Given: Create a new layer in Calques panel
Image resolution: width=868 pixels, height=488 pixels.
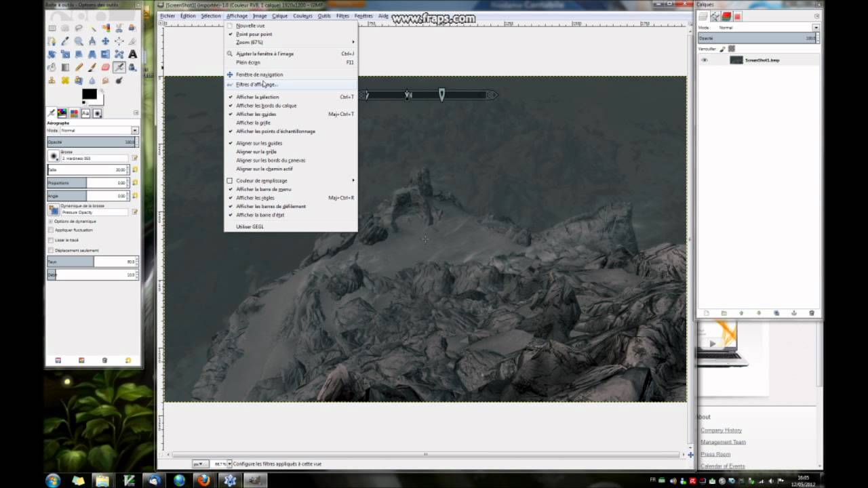Looking at the screenshot, I should pos(707,313).
